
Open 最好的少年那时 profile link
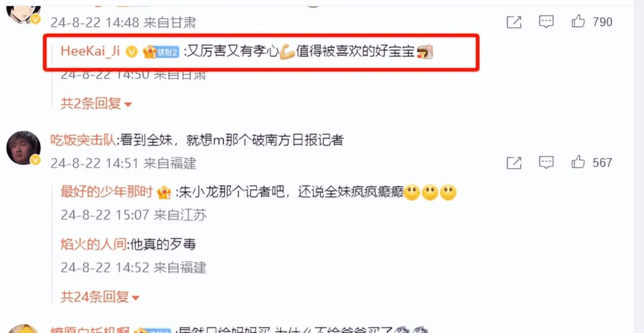pos(106,192)
